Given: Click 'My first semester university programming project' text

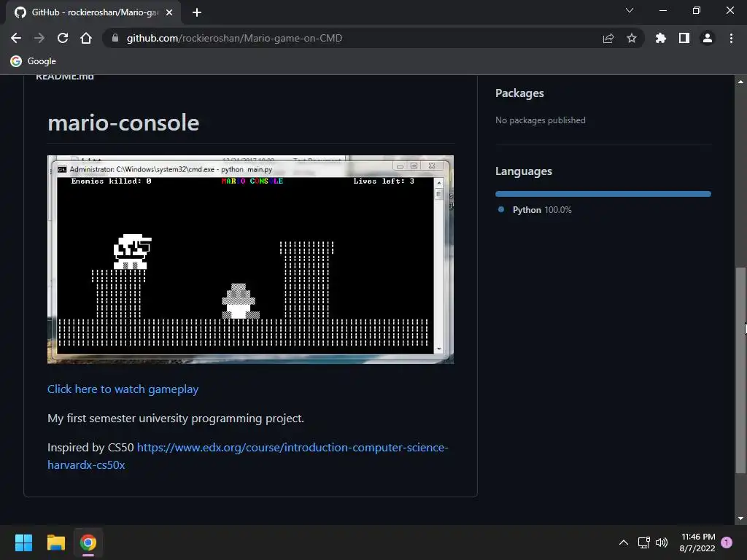Looking at the screenshot, I should (175, 418).
